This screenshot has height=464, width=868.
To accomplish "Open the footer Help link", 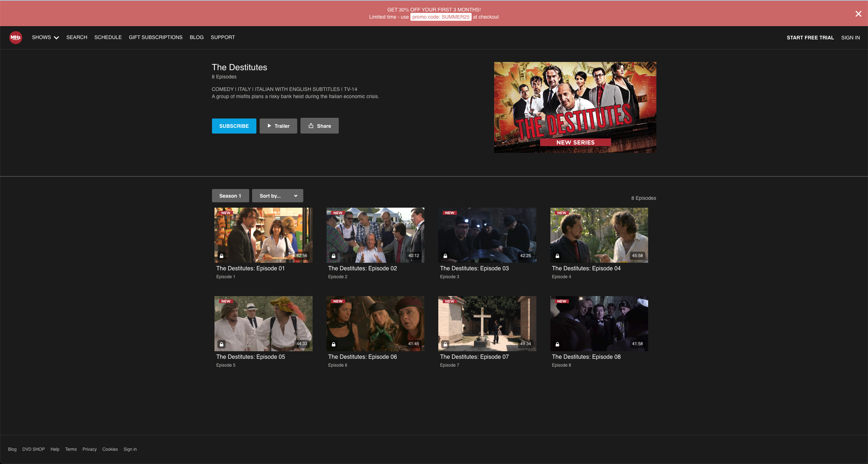I will tap(55, 449).
